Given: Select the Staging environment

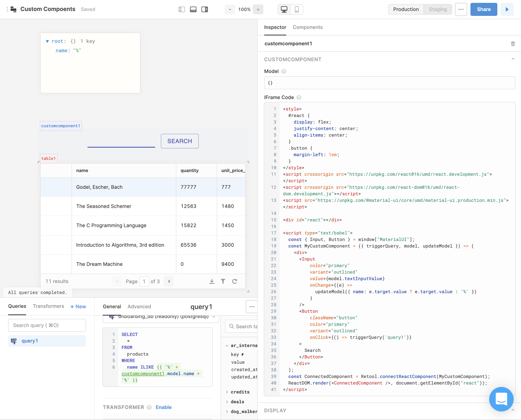Looking at the screenshot, I should [x=438, y=9].
